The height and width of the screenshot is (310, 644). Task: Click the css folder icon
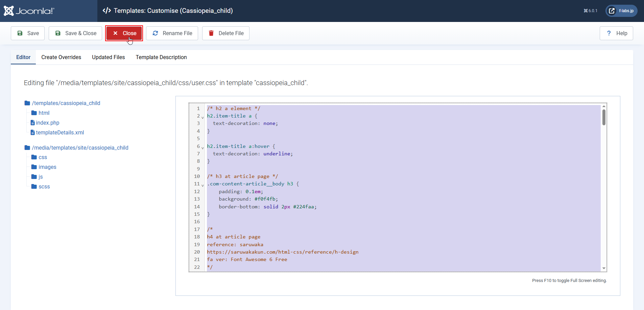point(34,157)
